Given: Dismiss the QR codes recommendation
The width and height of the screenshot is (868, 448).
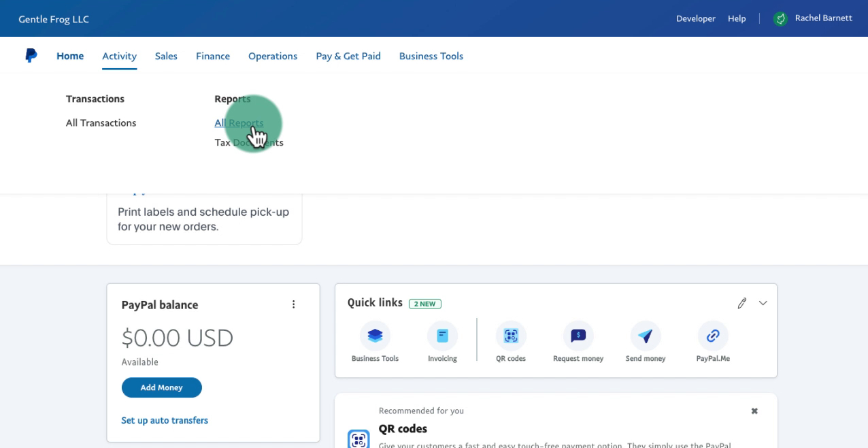Looking at the screenshot, I should click(754, 411).
